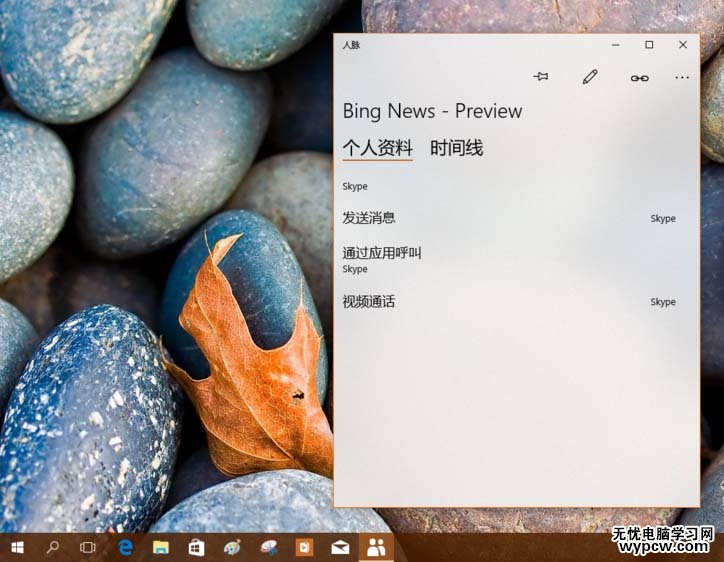This screenshot has width=724, height=562.
Task: Click the Bing News - Preview contact name
Action: tap(432, 111)
